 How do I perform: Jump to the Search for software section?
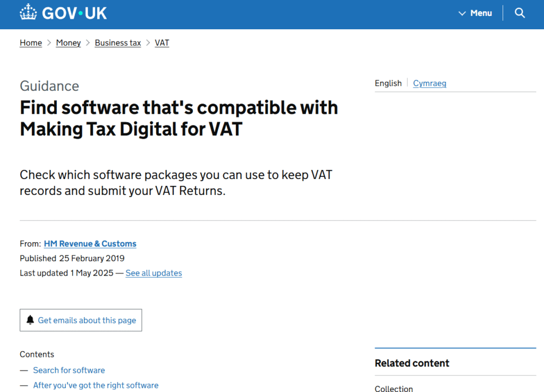(69, 370)
